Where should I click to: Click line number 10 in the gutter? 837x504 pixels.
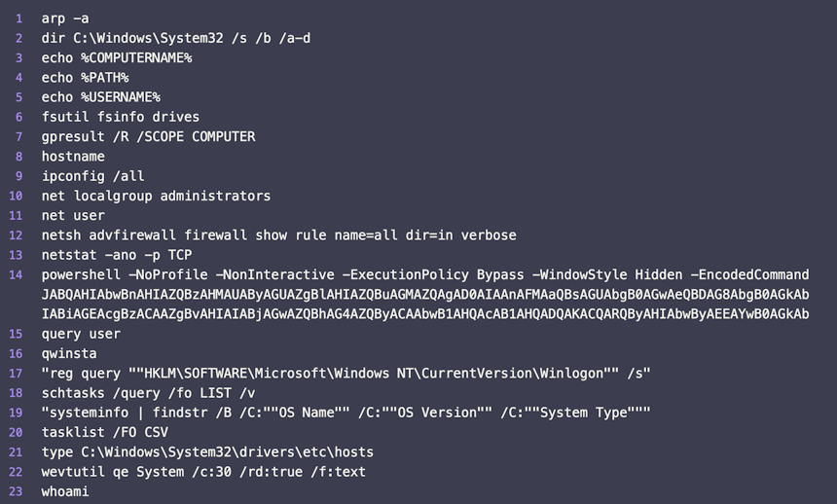(16, 196)
